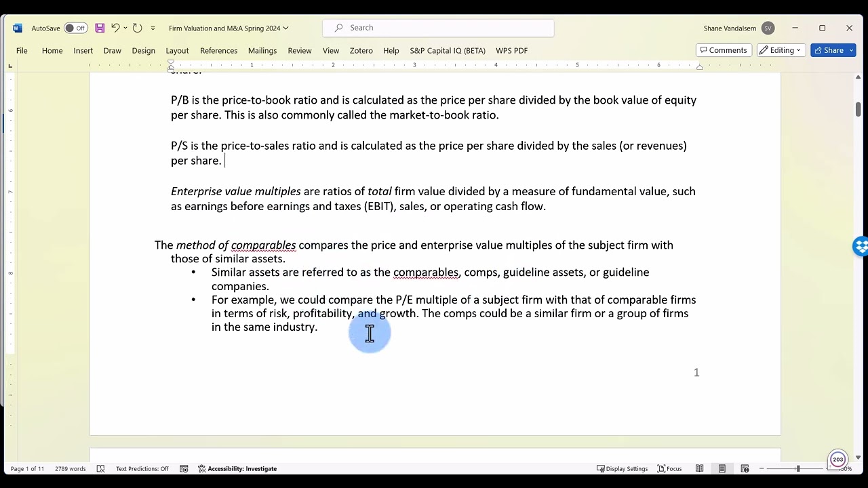The width and height of the screenshot is (868, 488).
Task: Open Display Settings
Action: pyautogui.click(x=622, y=469)
